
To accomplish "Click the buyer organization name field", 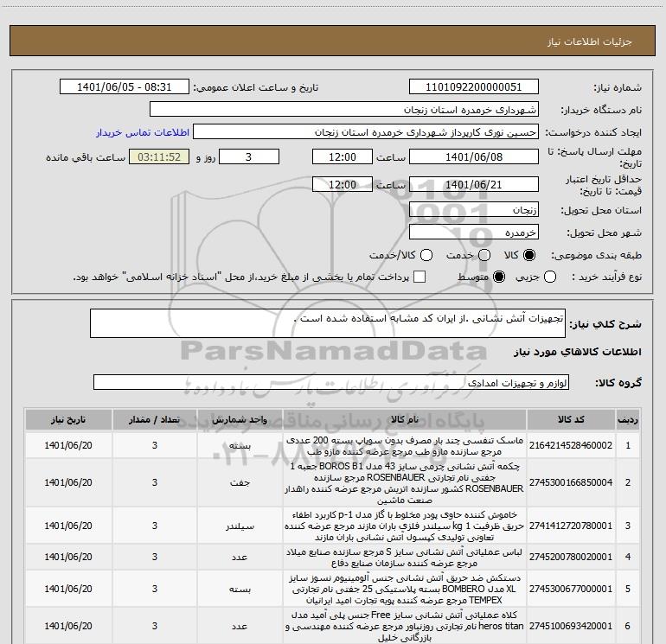I will coord(344,109).
